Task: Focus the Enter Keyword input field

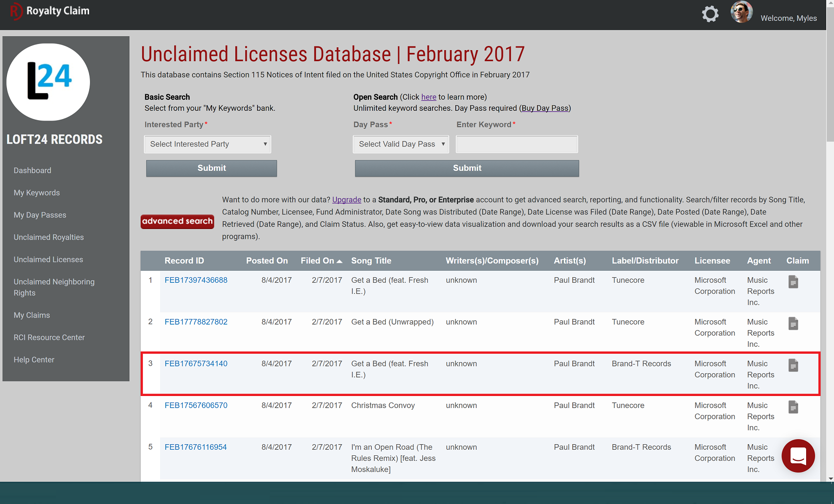Action: coord(517,144)
